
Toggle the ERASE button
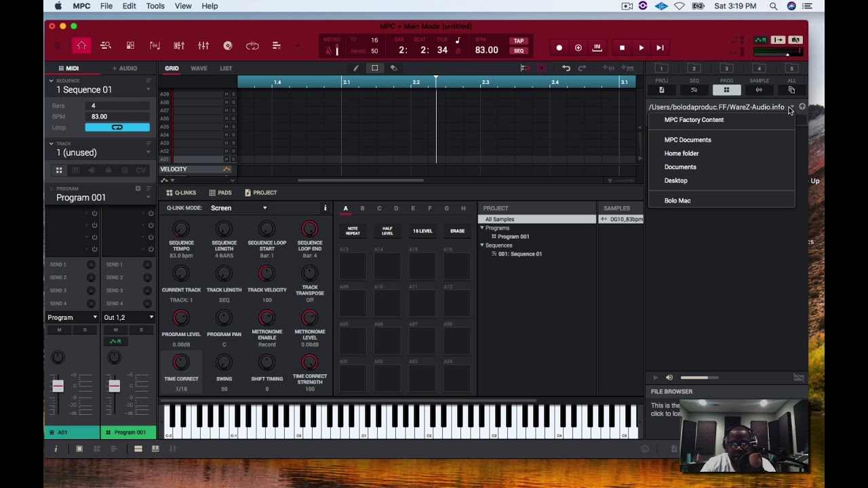pos(457,230)
